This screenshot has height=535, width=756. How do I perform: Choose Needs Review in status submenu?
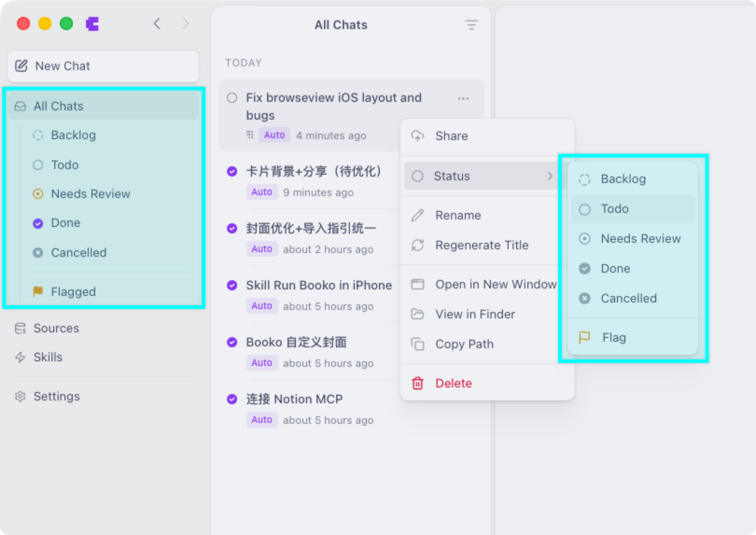pos(640,239)
